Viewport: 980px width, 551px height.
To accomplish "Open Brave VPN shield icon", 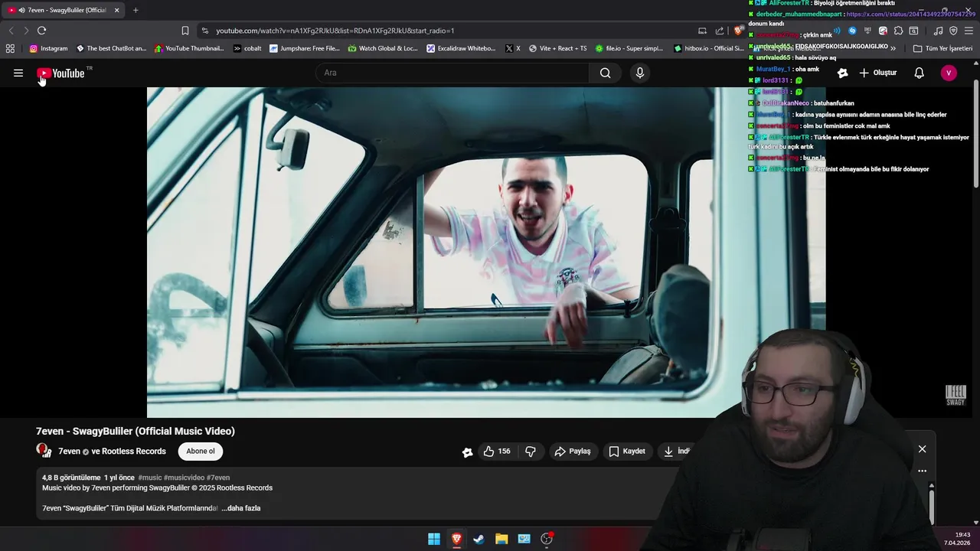I will [953, 31].
